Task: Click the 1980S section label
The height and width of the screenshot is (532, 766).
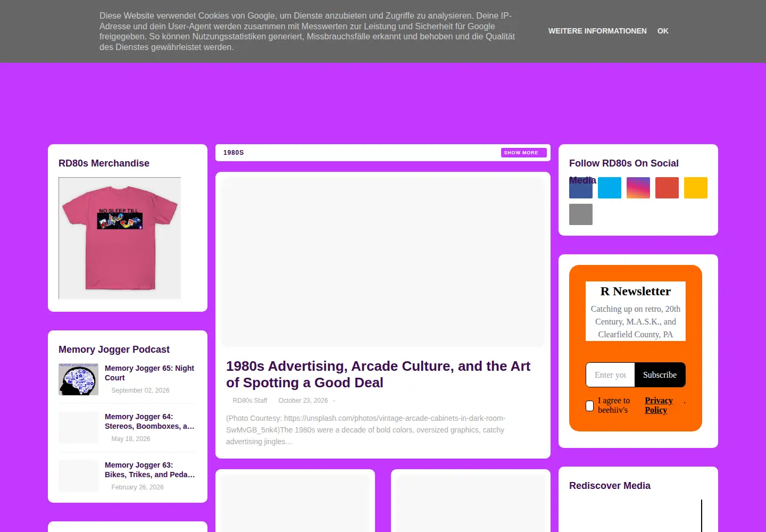Action: [234, 153]
